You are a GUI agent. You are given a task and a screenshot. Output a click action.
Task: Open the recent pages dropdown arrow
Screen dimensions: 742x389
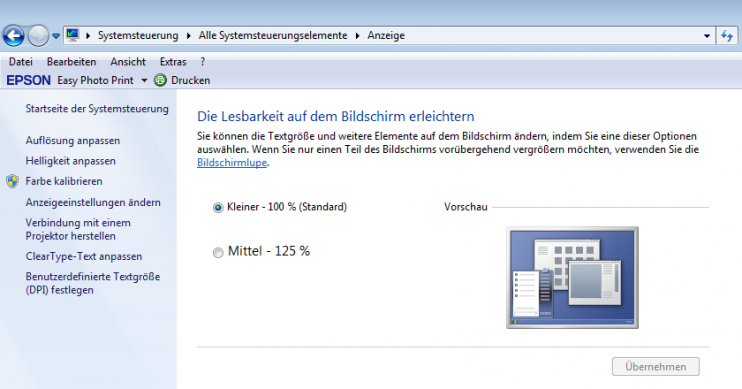click(x=56, y=36)
